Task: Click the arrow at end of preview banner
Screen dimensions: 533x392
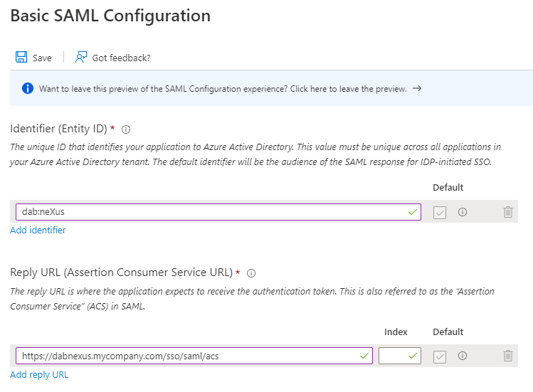Action: pyautogui.click(x=417, y=89)
